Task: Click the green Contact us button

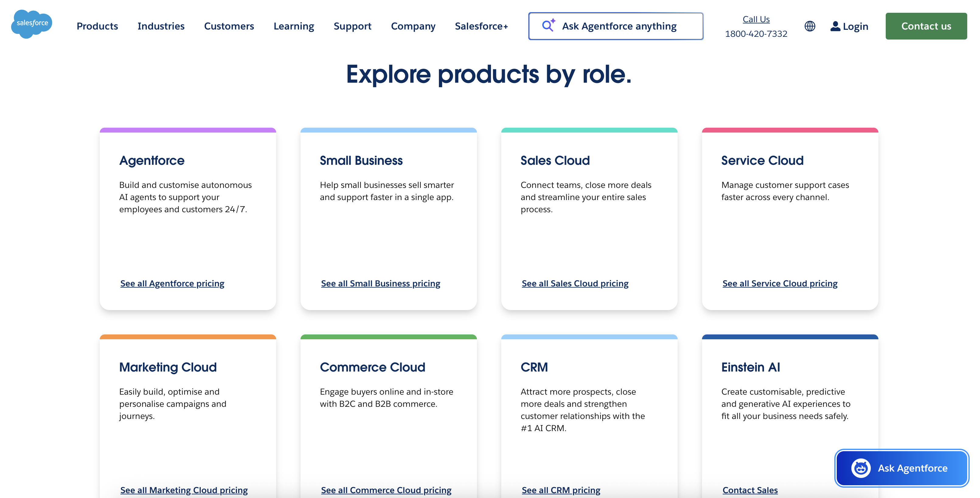Action: (x=926, y=26)
